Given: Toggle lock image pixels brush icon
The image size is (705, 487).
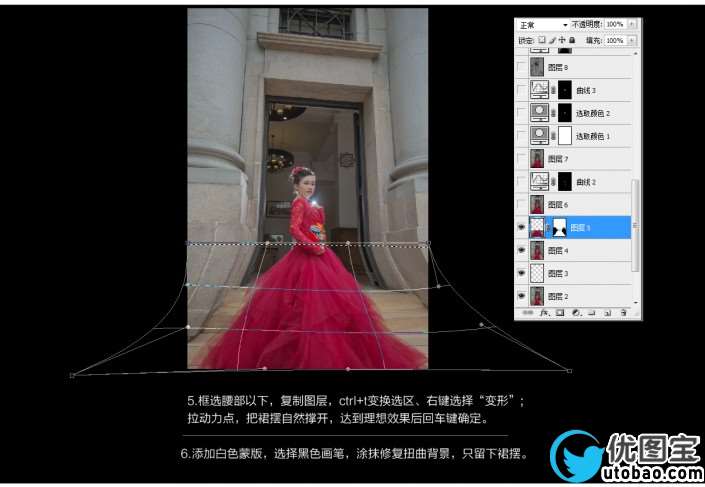Looking at the screenshot, I should pyautogui.click(x=552, y=40).
